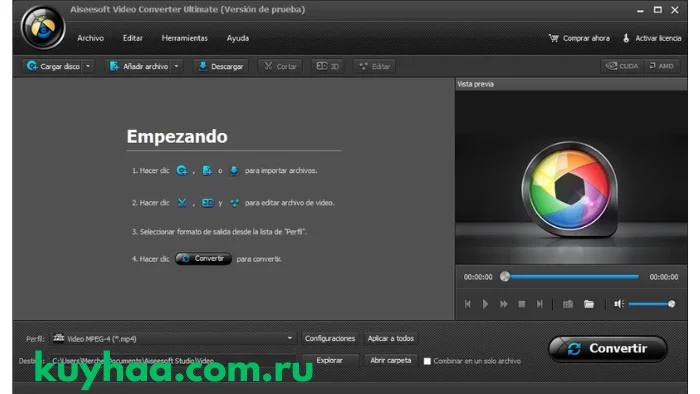Click Activar licencia link
The height and width of the screenshot is (394, 700).
[652, 38]
